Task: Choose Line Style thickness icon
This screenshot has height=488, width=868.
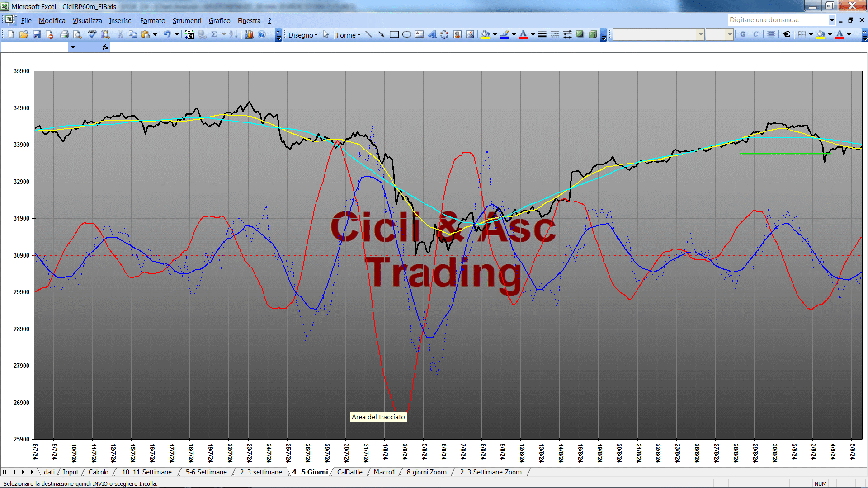Action: (542, 35)
